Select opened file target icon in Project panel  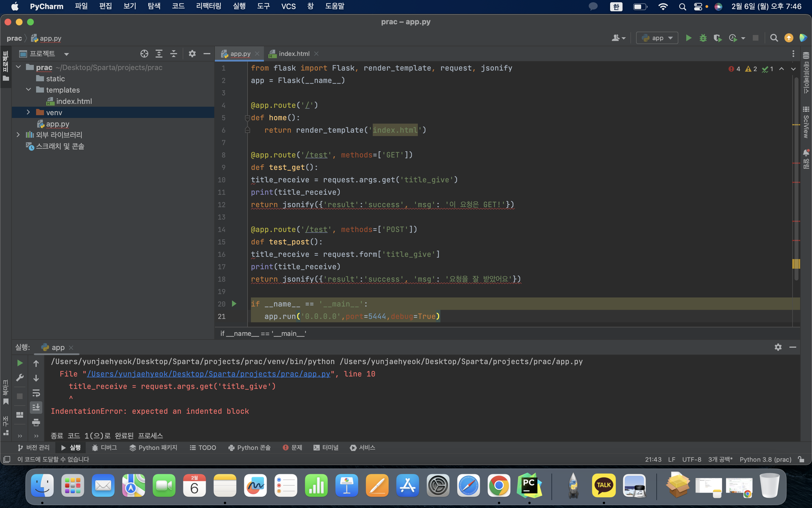144,54
